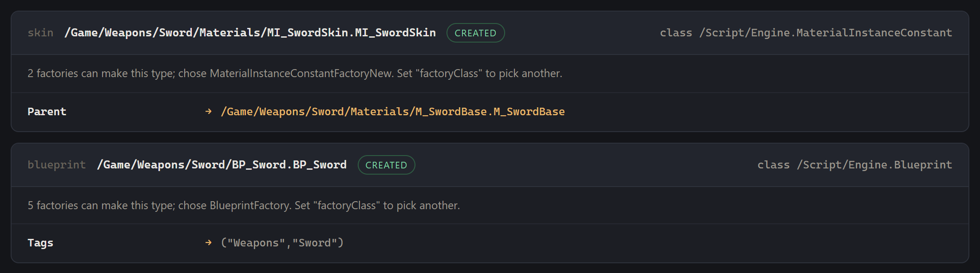
Task: Open the M_SwordBase parent material path
Action: [x=393, y=112]
